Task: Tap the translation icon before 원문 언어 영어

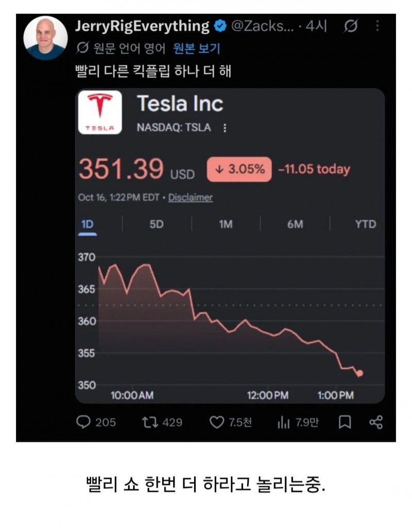Action: (82, 48)
